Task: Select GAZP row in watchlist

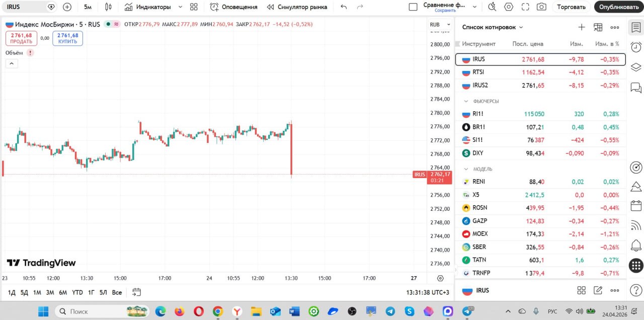Action: pos(540,220)
